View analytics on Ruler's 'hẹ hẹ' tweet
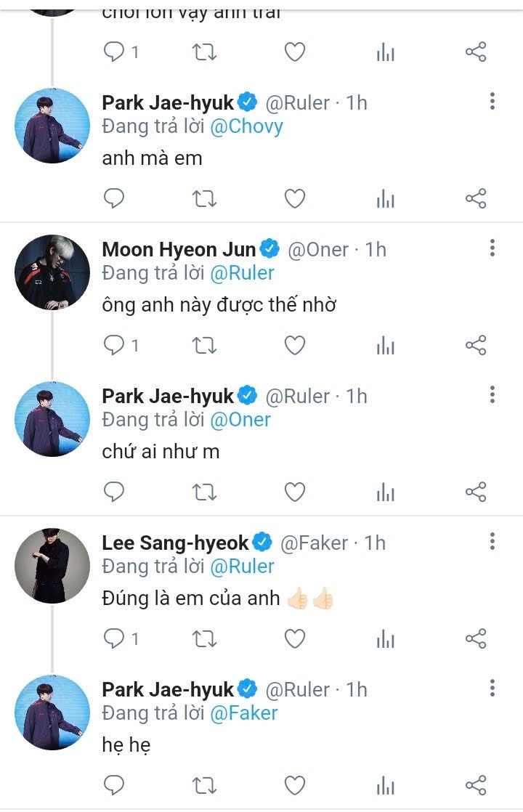 (385, 785)
